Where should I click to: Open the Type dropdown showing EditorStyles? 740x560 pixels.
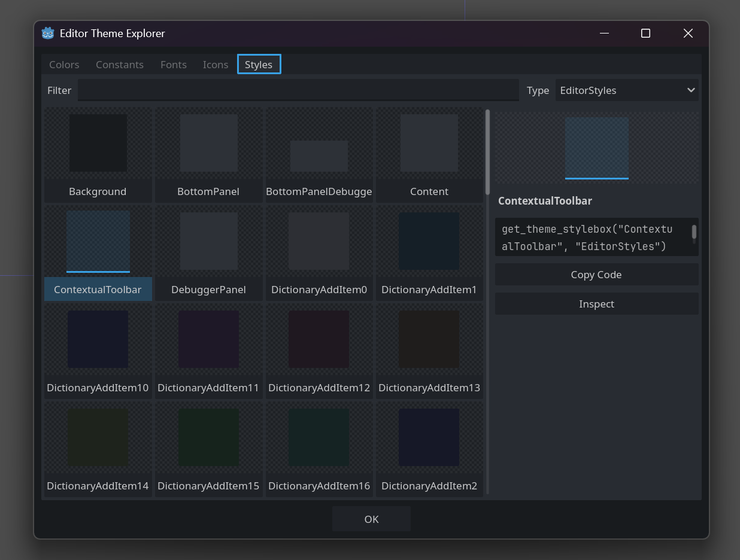627,90
